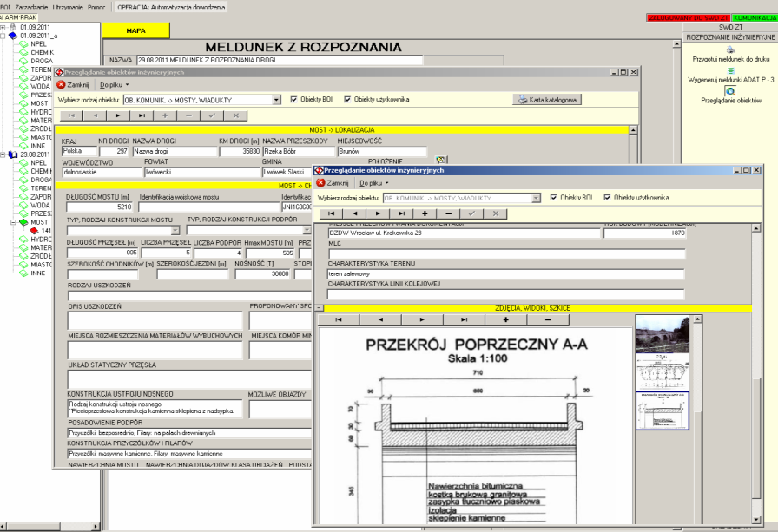Open the Do pliku menu in the back window
Viewport: 778px width, 532px height.
click(x=114, y=85)
